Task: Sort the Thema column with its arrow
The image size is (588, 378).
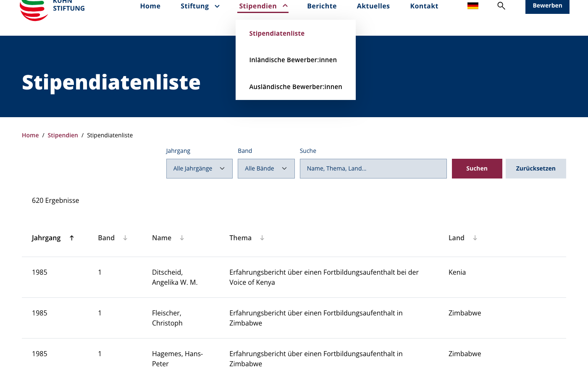Action: coord(262,238)
